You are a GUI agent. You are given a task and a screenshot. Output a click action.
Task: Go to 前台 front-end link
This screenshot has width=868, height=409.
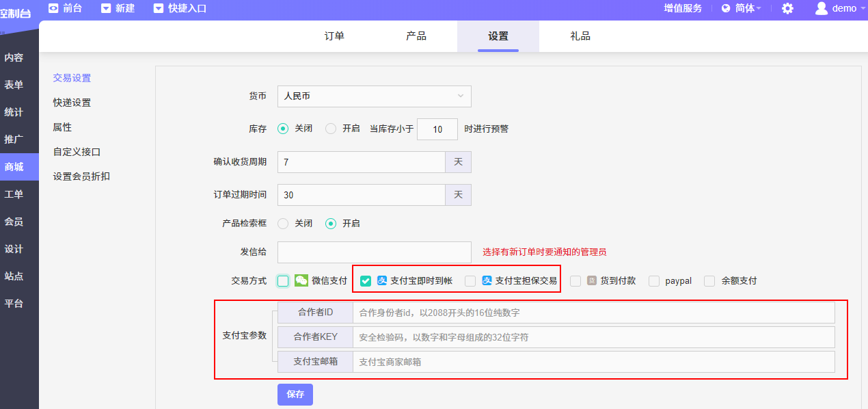coord(72,8)
